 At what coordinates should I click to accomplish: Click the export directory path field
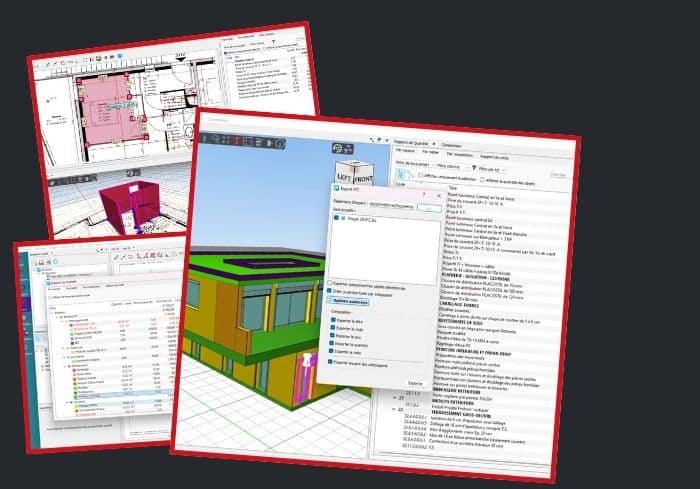(x=391, y=206)
